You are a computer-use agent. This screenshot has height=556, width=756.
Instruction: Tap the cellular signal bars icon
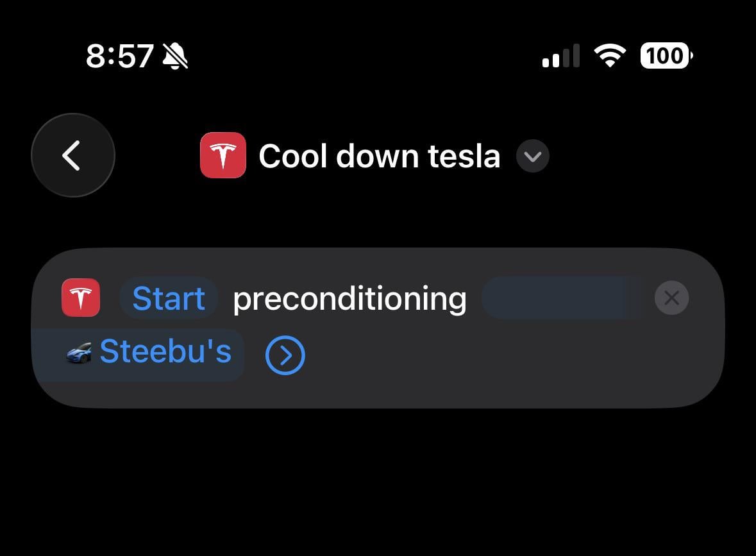click(x=560, y=56)
